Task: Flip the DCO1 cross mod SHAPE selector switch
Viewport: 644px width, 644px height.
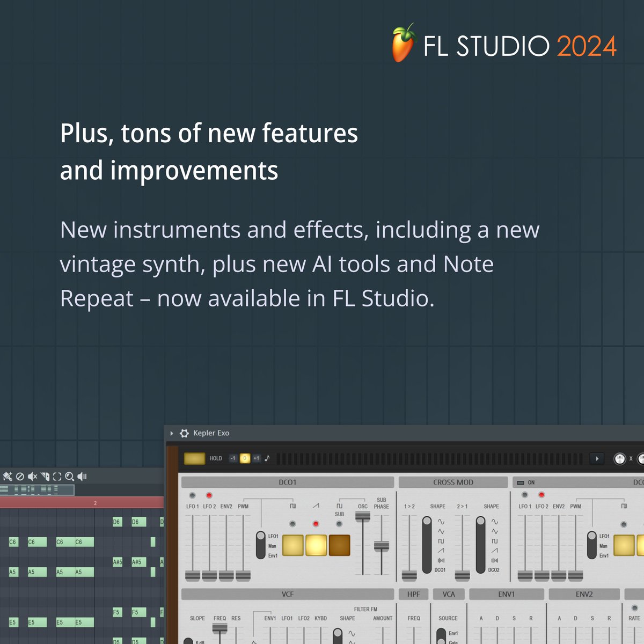Action: coord(427,545)
